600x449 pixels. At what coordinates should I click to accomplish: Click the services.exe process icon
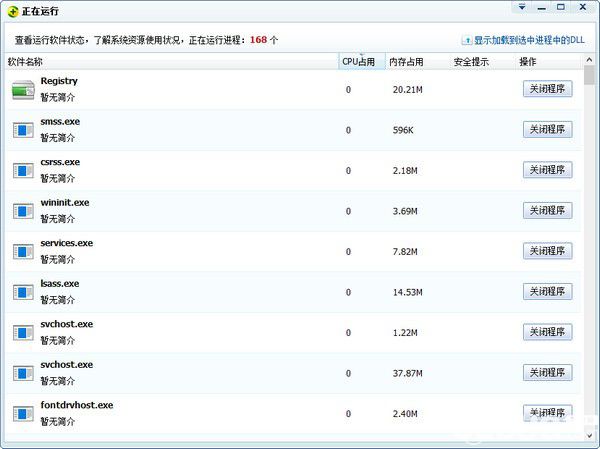coord(23,252)
